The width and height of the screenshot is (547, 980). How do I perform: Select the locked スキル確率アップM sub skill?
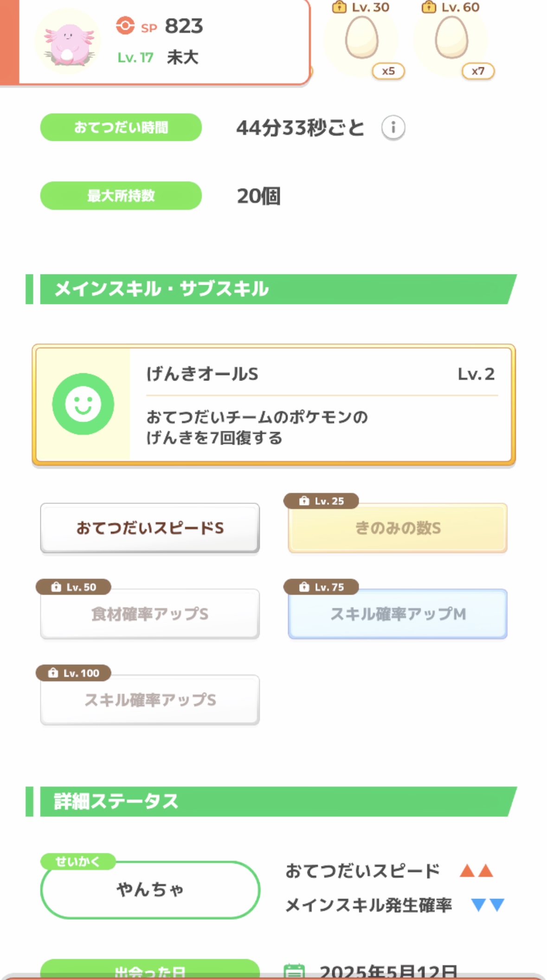click(398, 614)
